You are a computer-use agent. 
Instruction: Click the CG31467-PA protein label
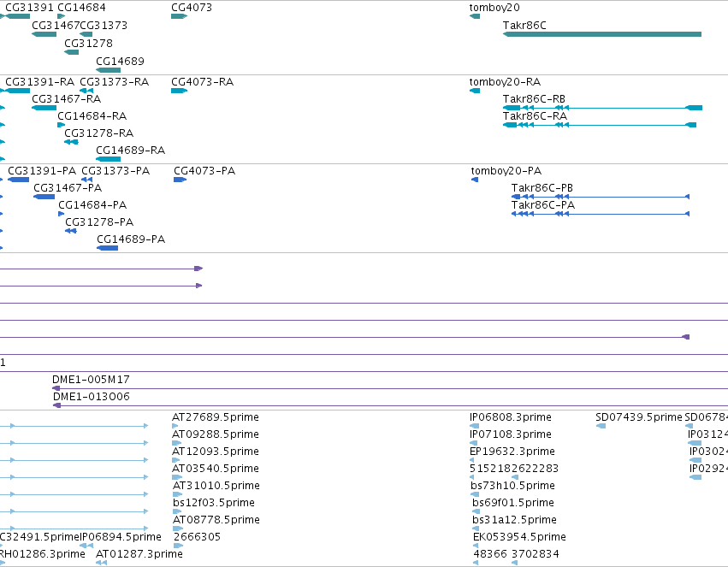(68, 188)
